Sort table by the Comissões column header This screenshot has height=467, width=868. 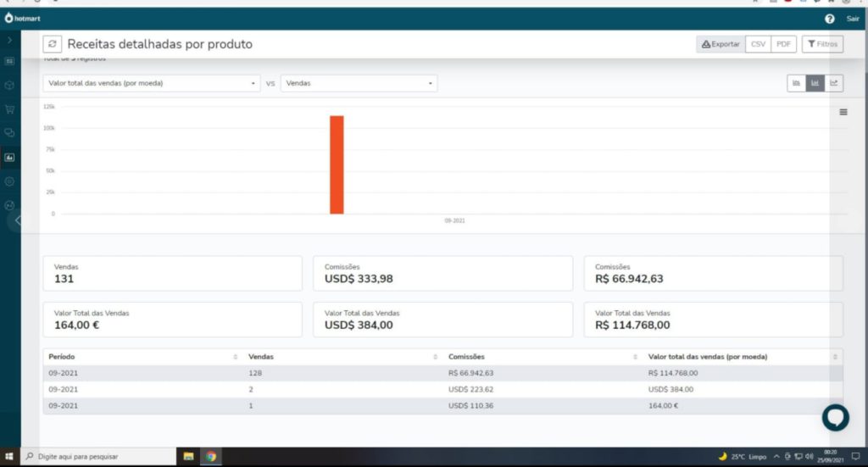click(x=542, y=357)
